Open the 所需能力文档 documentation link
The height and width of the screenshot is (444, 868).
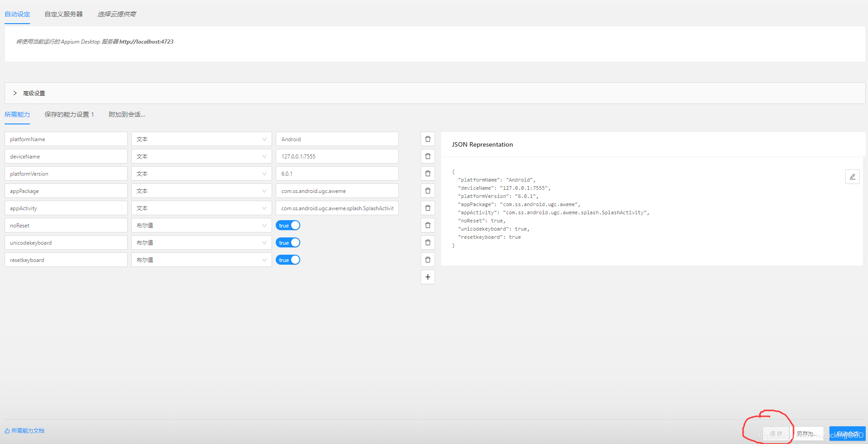coord(25,430)
